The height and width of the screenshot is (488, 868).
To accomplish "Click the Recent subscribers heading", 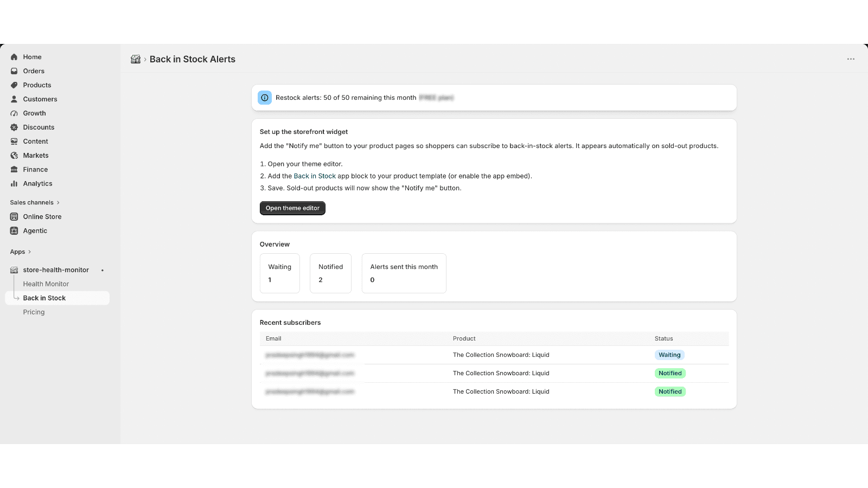I will (290, 323).
